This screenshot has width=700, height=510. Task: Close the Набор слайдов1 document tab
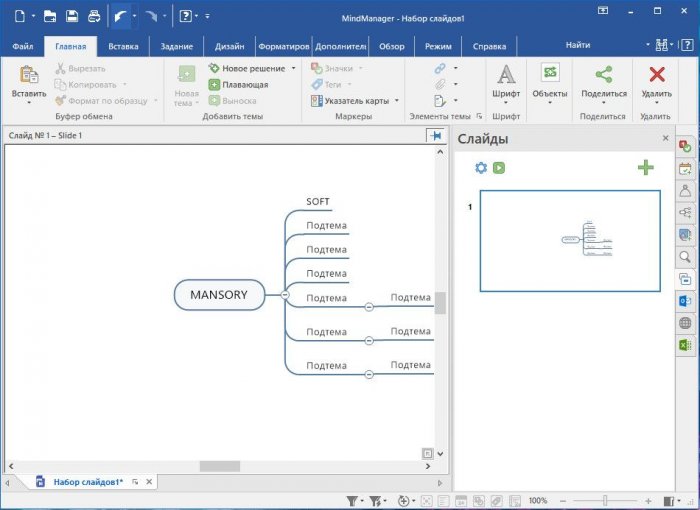[x=149, y=482]
